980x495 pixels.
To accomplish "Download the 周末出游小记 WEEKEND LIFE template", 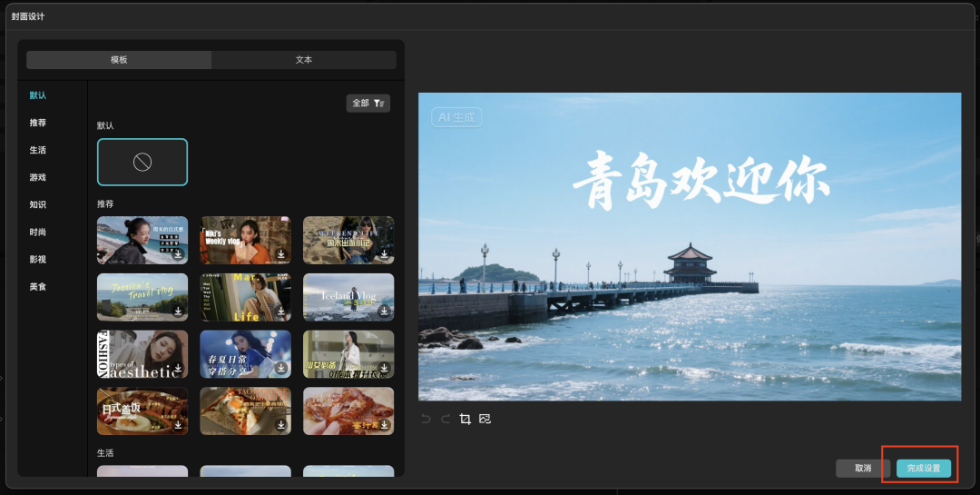I will 385,254.
